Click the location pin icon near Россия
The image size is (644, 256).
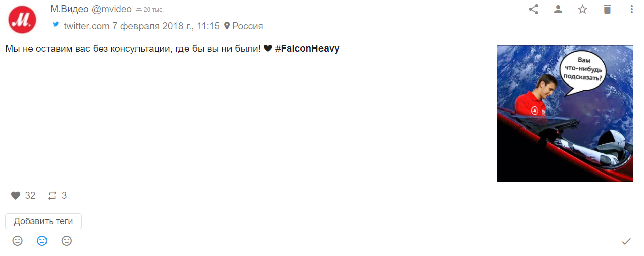point(227,26)
